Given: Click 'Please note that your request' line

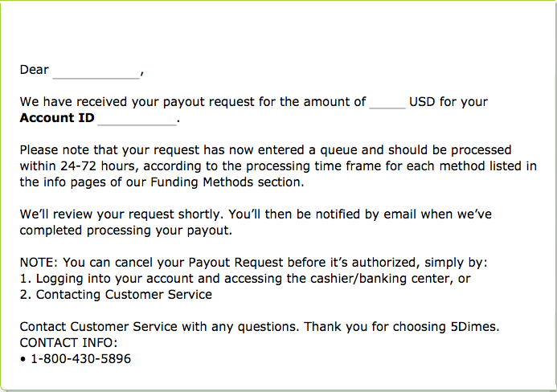Looking at the screenshot, I should (266, 150).
